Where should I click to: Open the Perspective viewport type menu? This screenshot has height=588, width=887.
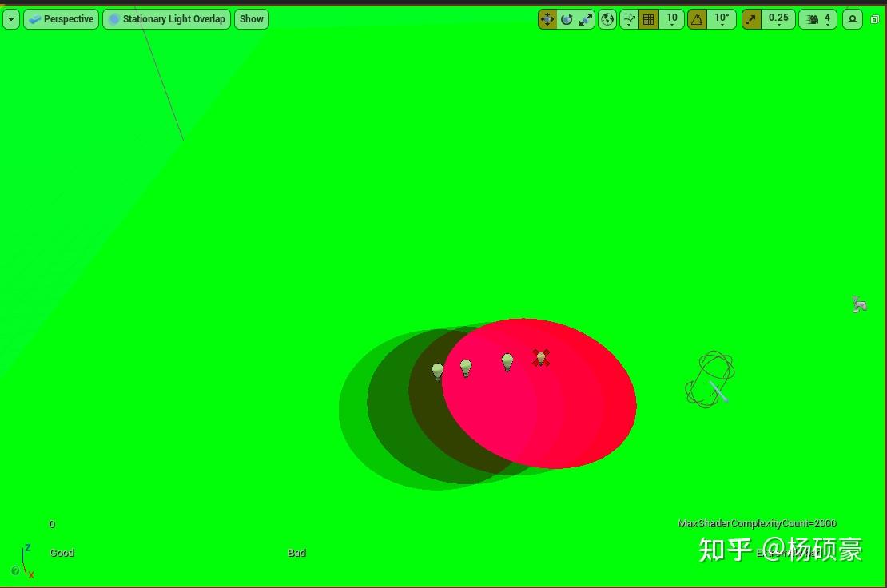(61, 19)
